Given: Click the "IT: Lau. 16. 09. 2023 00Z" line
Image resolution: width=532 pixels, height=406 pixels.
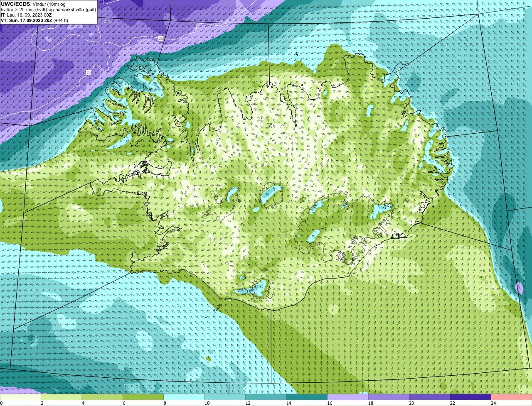Looking at the screenshot, I should (27, 15).
